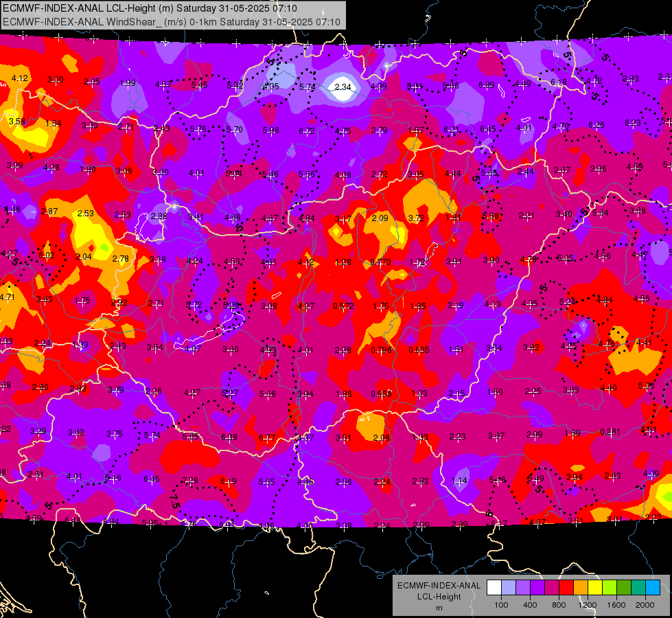
Task: Click the lime yellow-green legend swatch
Action: tap(610, 588)
